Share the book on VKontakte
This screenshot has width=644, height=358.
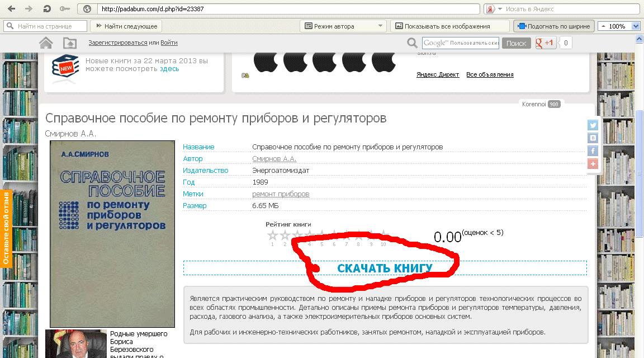tap(593, 138)
